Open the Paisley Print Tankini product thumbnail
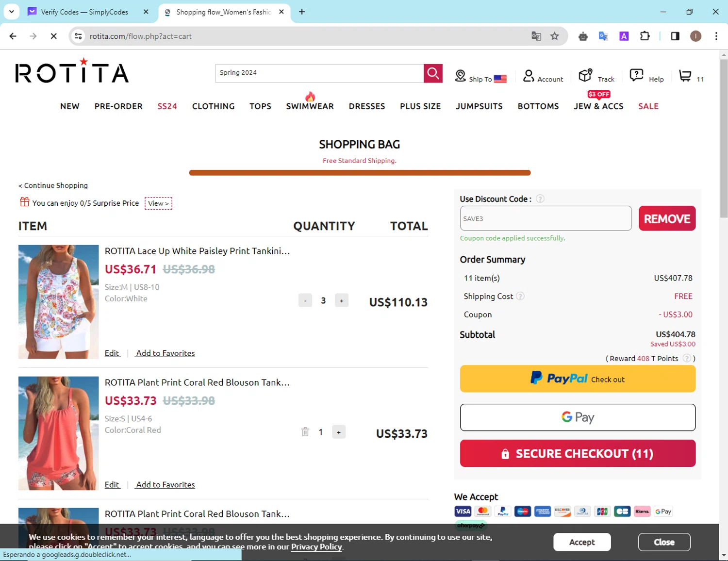The height and width of the screenshot is (561, 728). (x=58, y=302)
